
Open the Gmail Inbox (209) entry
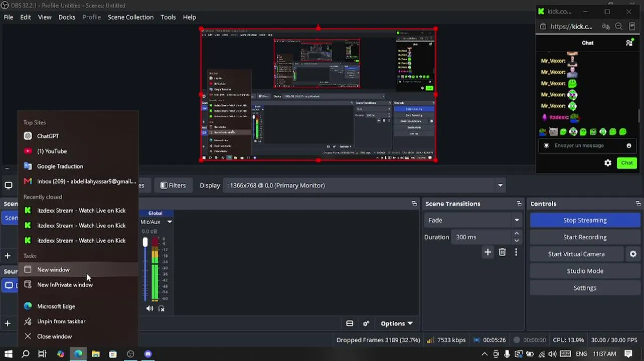78,181
